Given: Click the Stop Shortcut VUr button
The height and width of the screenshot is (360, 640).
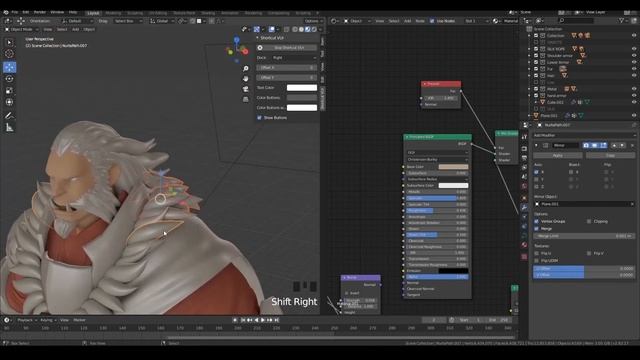Looking at the screenshot, I should coord(287,48).
